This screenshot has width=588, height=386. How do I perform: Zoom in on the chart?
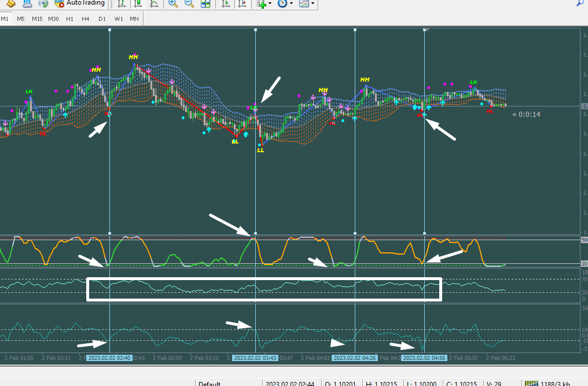coord(173,3)
